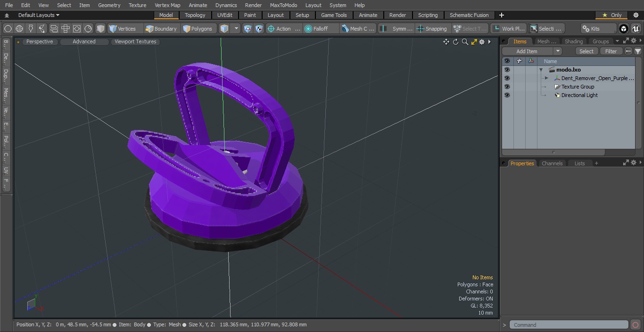Switch to the Channels tab
The image size is (644, 332).
coord(552,163)
